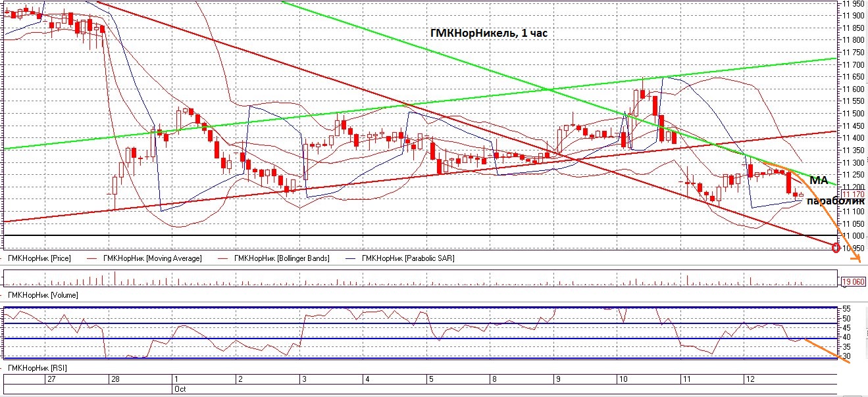The image size is (868, 397).
Task: Click the 11 900 price axis label
Action: [x=854, y=15]
